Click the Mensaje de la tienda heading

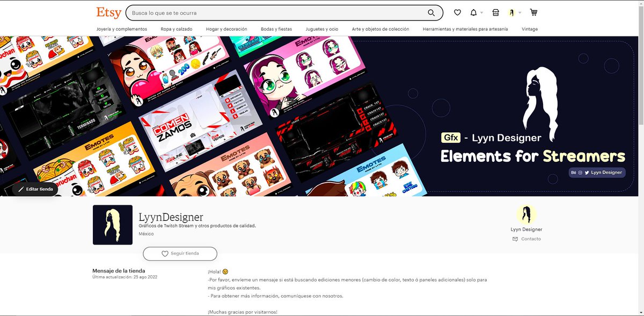click(119, 271)
